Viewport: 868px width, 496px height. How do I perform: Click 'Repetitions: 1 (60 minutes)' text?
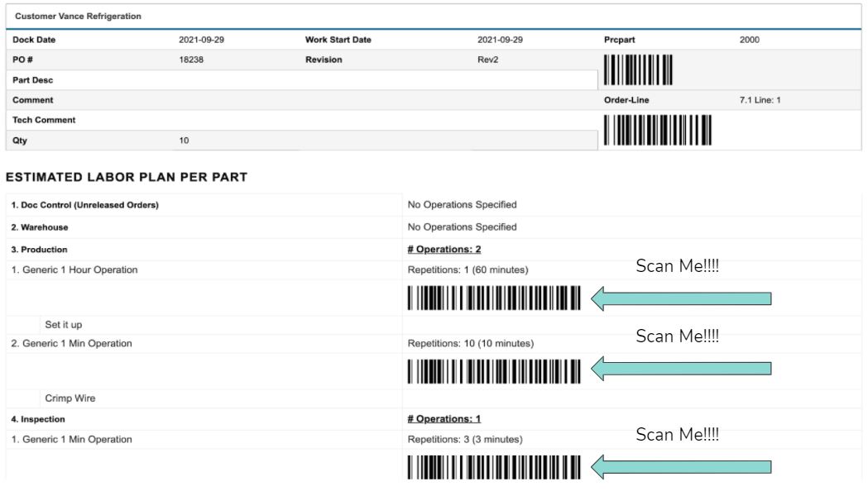pos(468,269)
